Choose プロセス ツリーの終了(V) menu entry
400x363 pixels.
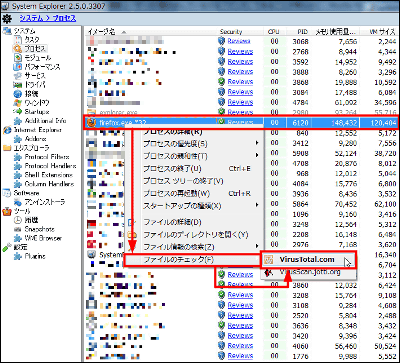pos(183,181)
